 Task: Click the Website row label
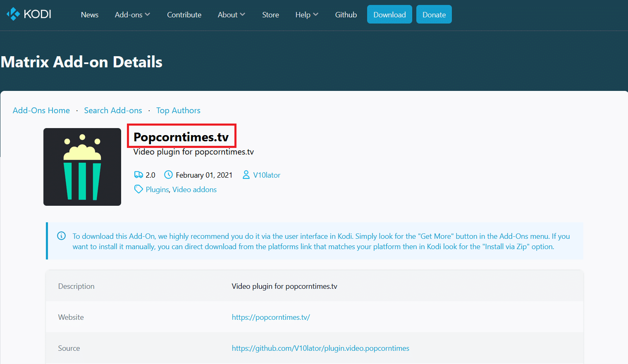click(71, 317)
